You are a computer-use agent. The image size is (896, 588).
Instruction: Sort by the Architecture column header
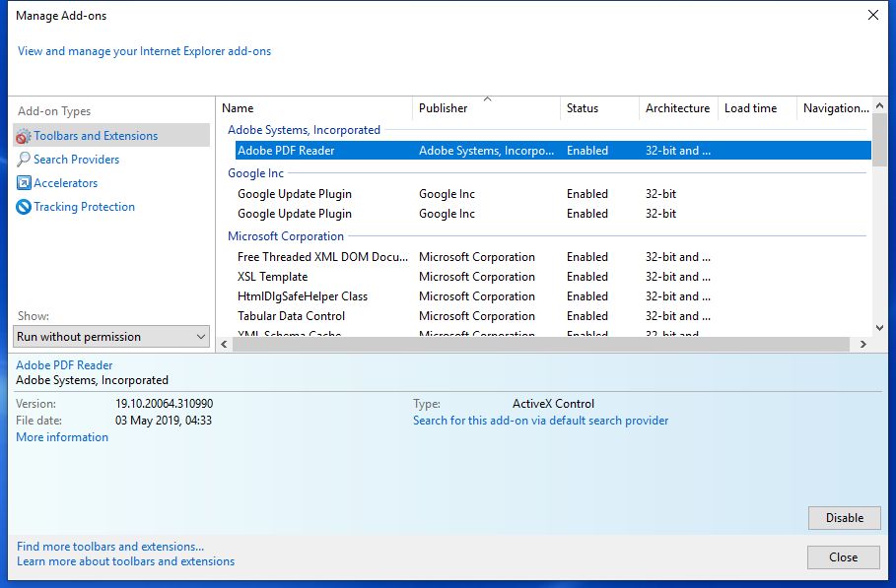click(678, 108)
